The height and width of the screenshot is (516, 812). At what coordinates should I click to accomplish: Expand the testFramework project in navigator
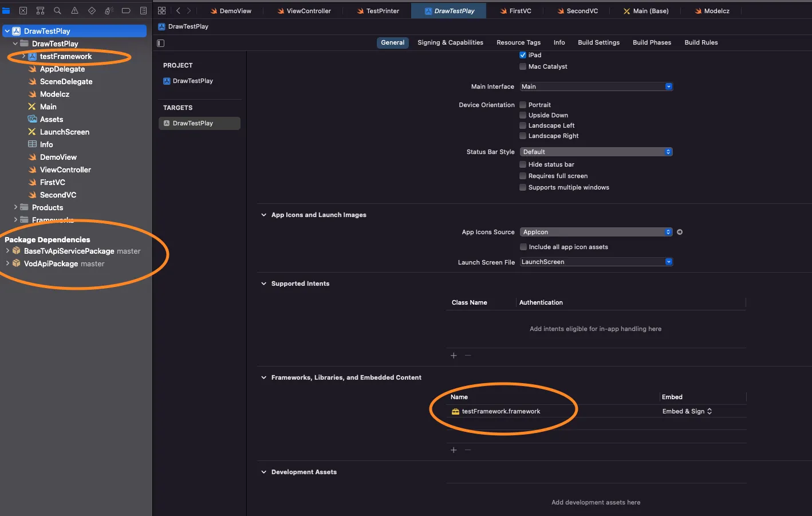(x=23, y=56)
